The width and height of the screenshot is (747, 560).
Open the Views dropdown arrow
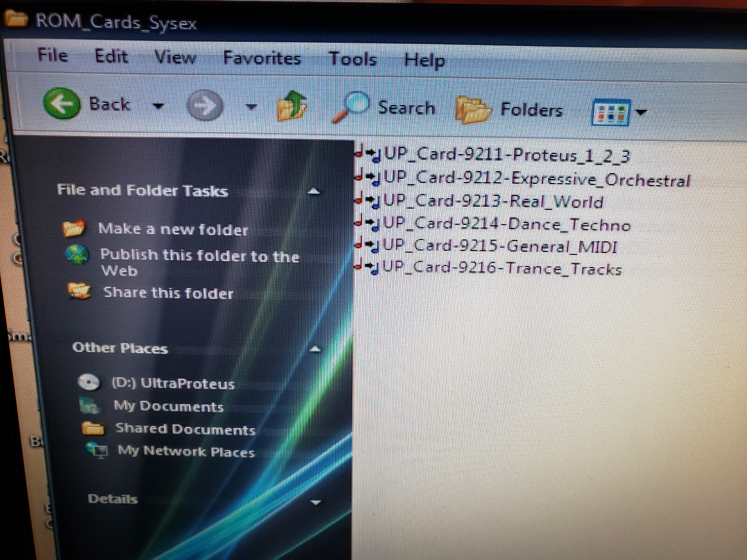tap(641, 112)
